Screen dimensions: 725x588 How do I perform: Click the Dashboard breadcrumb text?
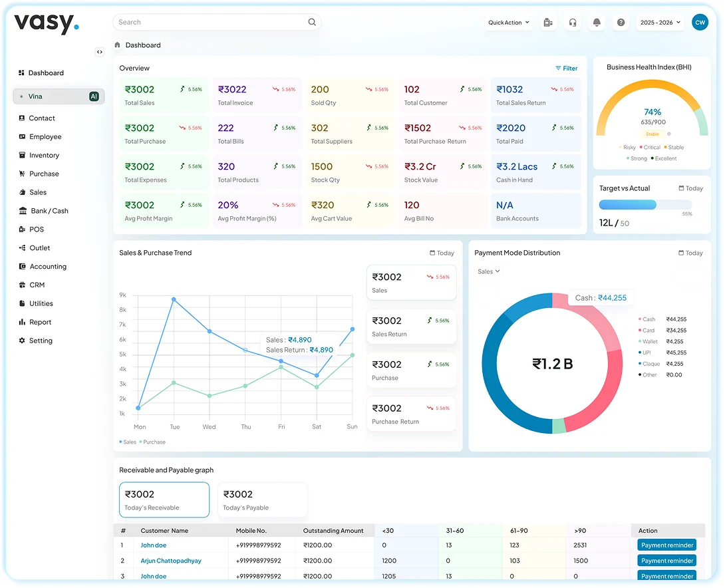pos(143,45)
